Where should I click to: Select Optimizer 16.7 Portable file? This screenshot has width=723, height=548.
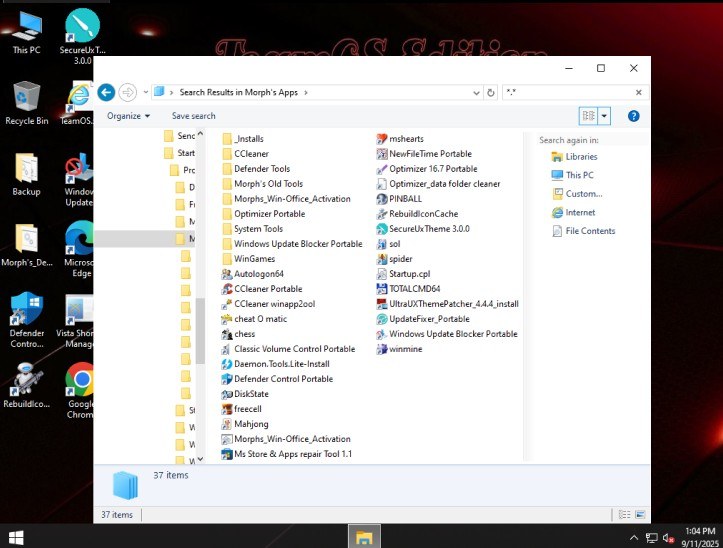(427, 169)
